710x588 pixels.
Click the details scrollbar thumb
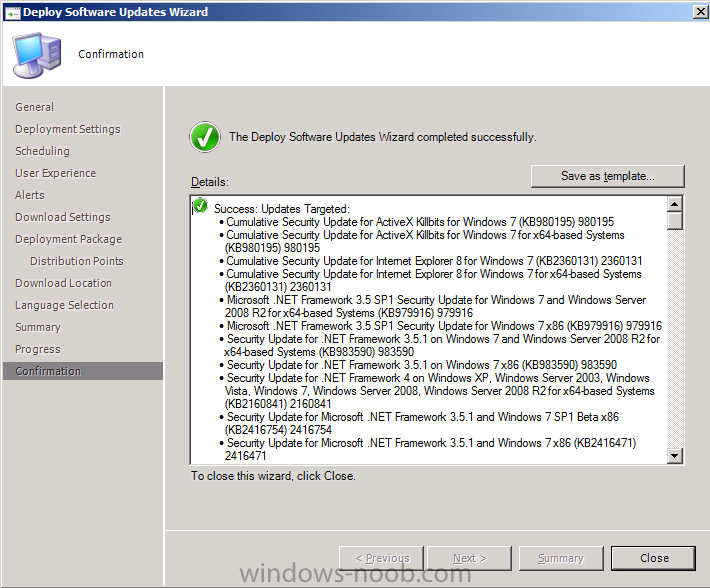(675, 221)
